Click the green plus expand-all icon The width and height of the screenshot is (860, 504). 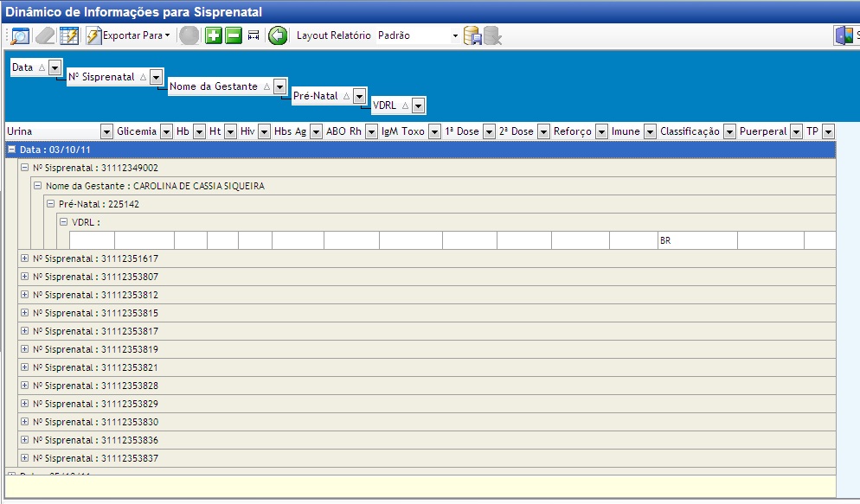(214, 36)
